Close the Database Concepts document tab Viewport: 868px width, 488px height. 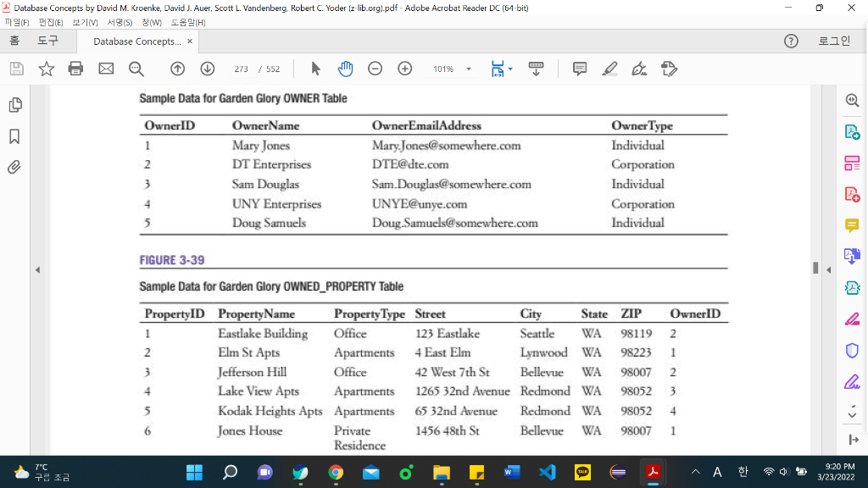coord(190,42)
